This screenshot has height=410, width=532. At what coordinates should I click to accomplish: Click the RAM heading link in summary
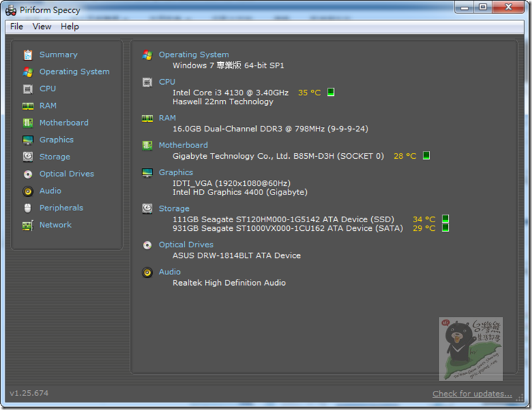pos(167,118)
